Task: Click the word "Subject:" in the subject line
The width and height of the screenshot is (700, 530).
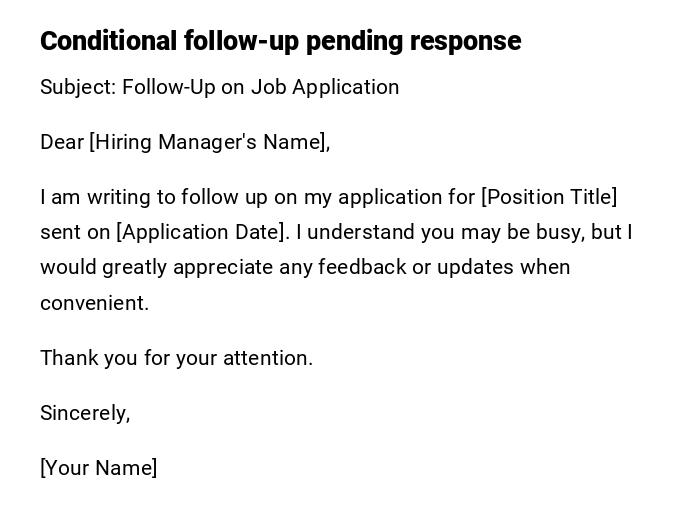Action: coord(78,87)
